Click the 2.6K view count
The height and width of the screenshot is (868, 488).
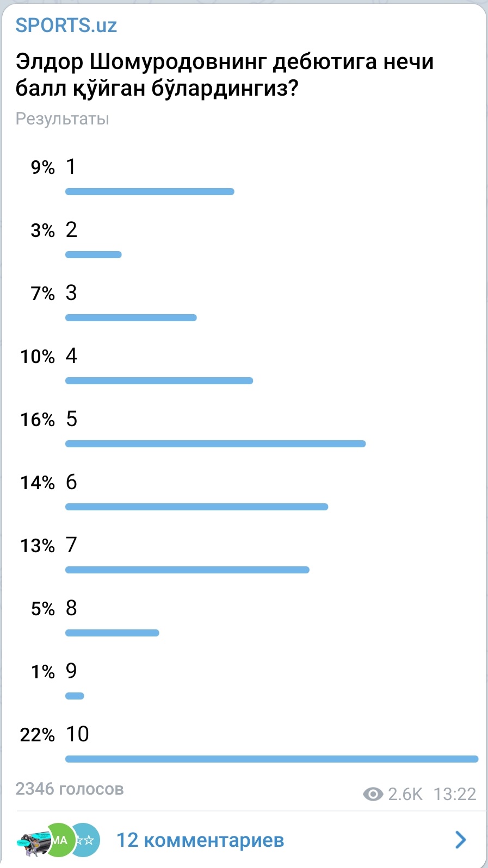coord(405,794)
